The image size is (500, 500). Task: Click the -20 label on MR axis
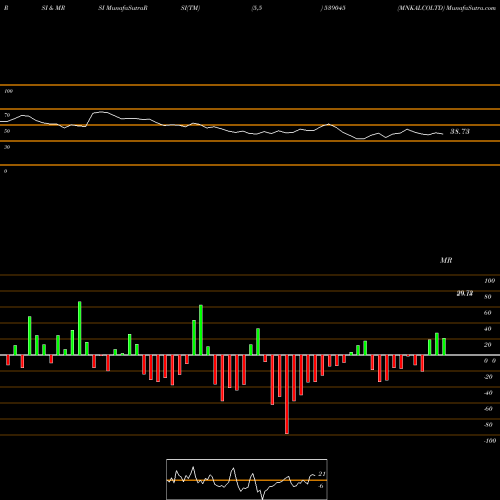click(488, 377)
